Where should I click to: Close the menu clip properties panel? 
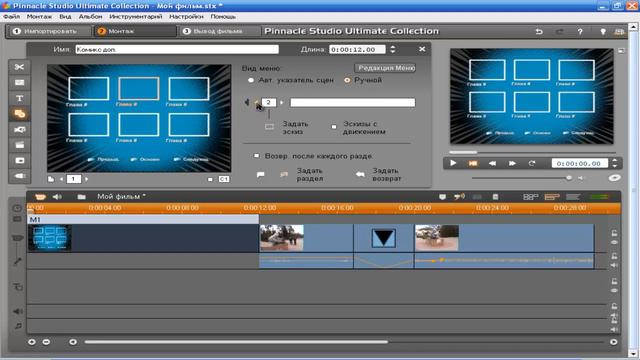(x=422, y=49)
